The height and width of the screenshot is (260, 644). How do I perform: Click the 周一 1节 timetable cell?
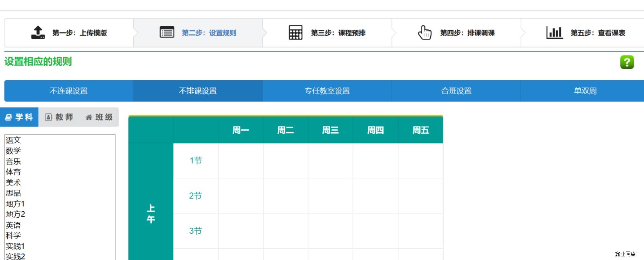tap(241, 160)
